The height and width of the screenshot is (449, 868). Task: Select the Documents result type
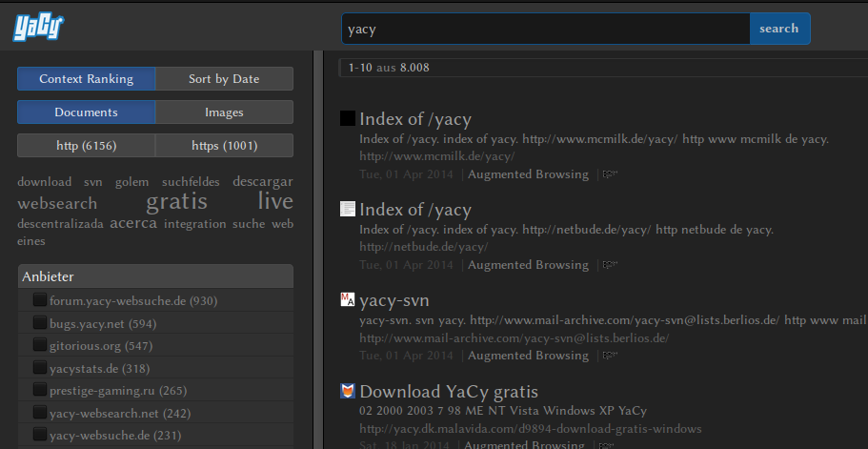point(87,112)
